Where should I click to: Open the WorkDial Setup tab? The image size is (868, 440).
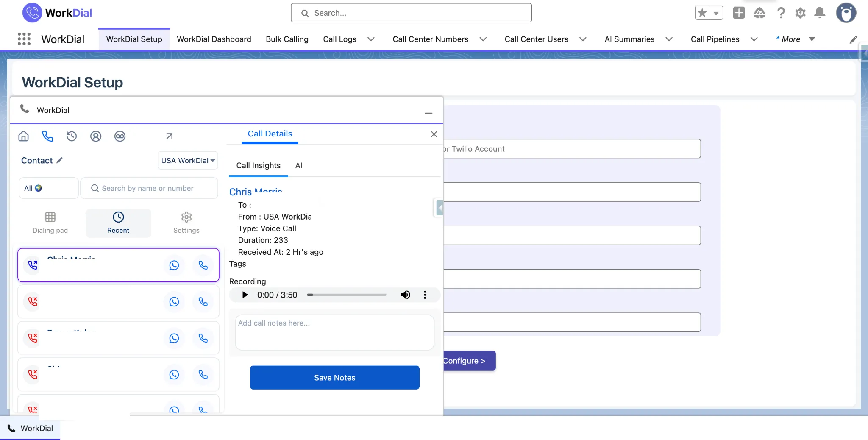[134, 39]
